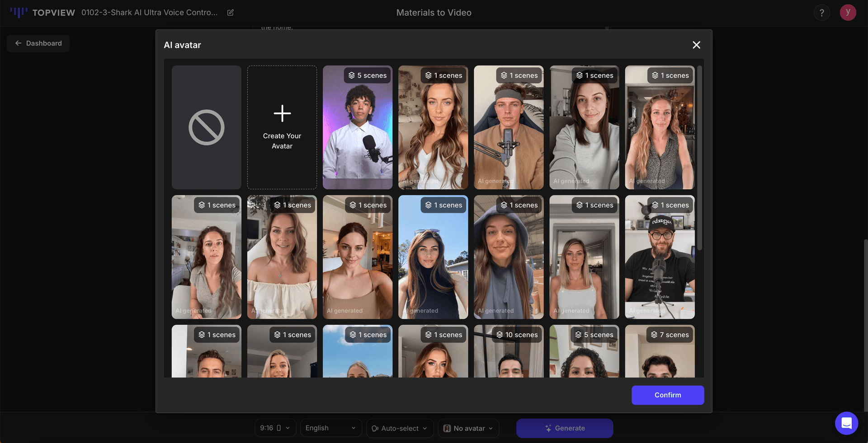868x443 pixels.
Task: Click the edit project name pencil icon
Action: [x=231, y=13]
